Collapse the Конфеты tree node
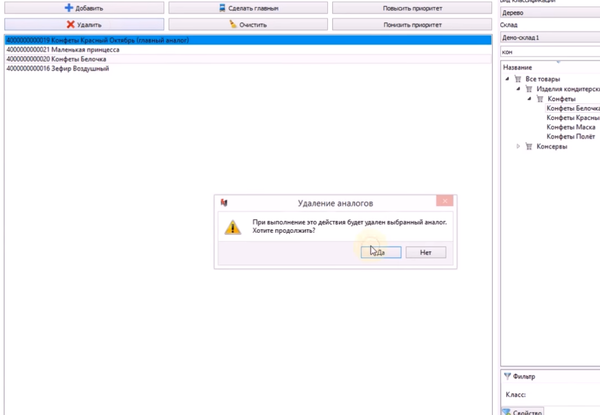The image size is (600, 415). pos(530,99)
